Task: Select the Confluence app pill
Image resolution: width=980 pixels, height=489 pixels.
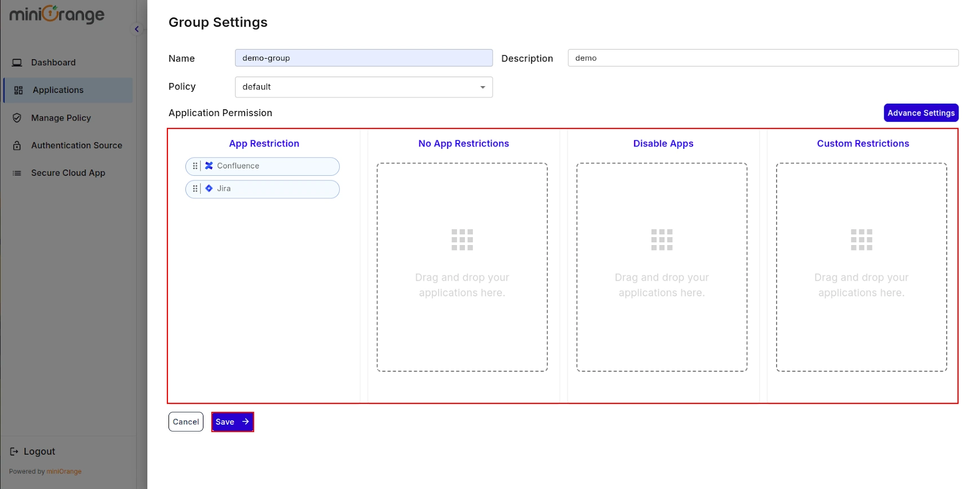Action: click(263, 166)
